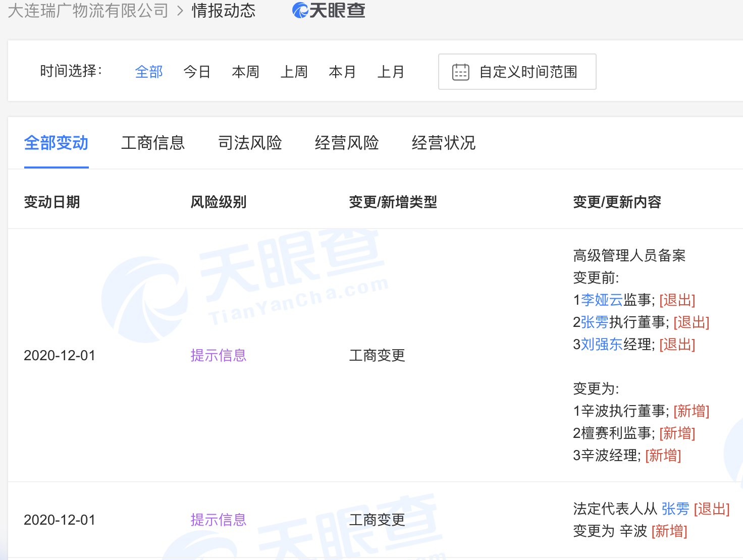The width and height of the screenshot is (743, 560).
Task: Open the 经营风险 tab
Action: (347, 143)
